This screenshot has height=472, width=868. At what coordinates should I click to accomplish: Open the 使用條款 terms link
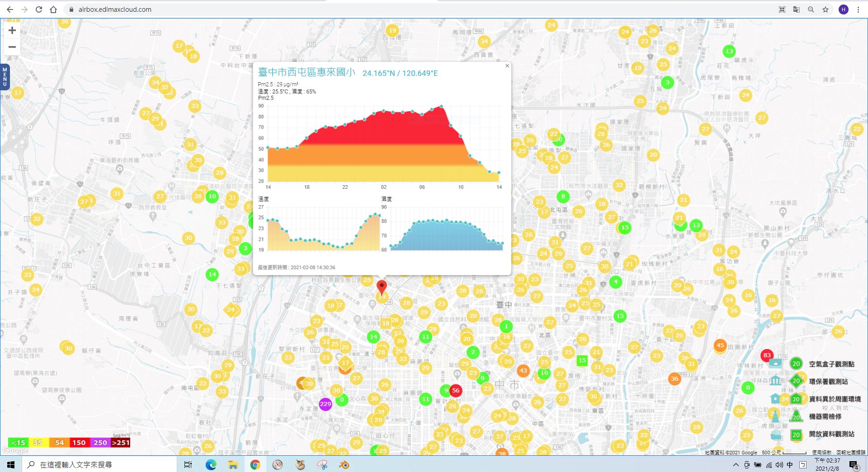(x=821, y=452)
